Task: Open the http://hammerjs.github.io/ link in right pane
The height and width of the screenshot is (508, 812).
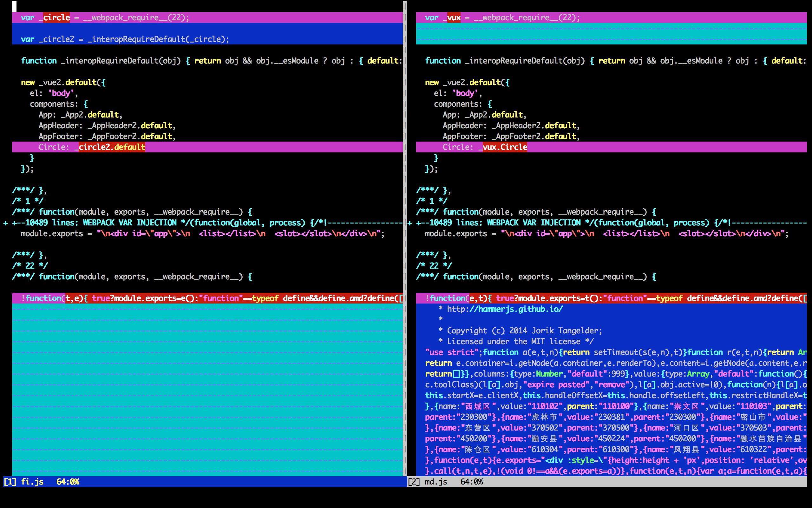Action: coord(505,309)
